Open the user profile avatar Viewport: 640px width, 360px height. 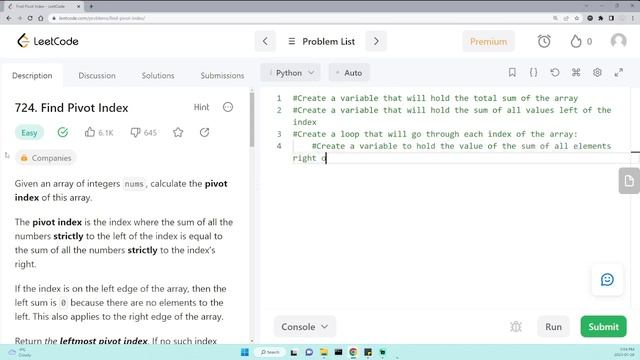click(618, 41)
